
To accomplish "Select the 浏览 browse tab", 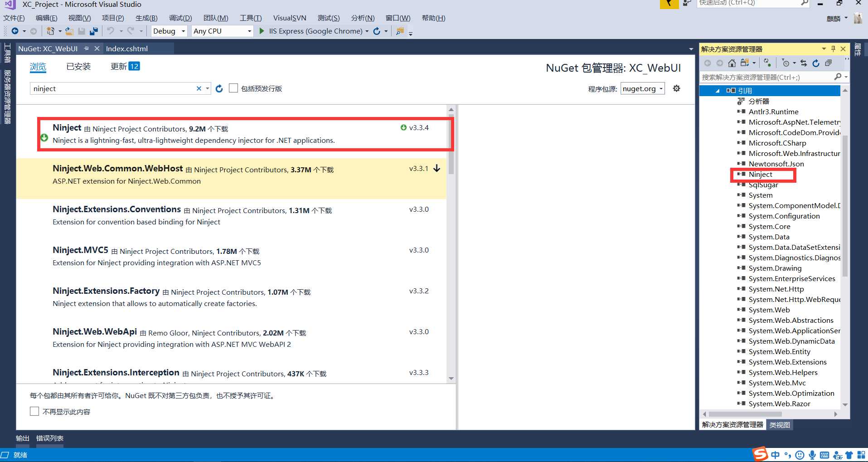I will [x=38, y=66].
